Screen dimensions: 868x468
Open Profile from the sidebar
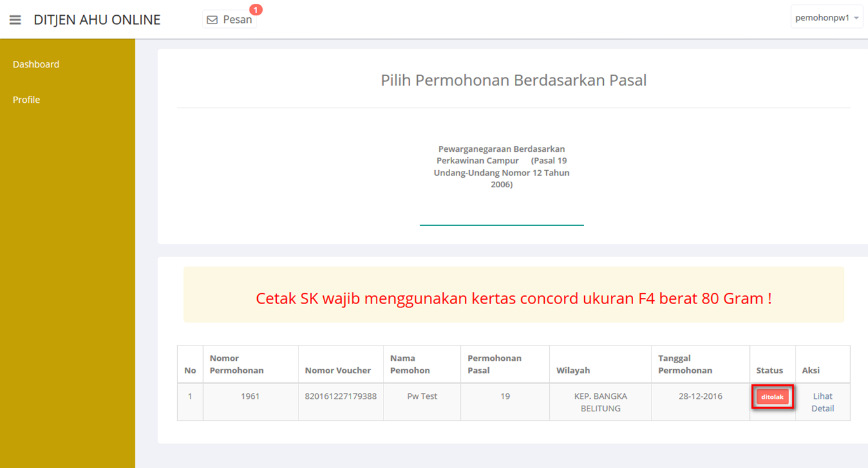[x=27, y=100]
